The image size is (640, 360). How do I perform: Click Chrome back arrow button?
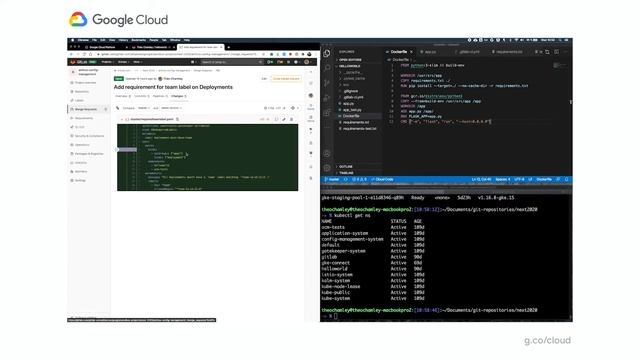click(71, 54)
